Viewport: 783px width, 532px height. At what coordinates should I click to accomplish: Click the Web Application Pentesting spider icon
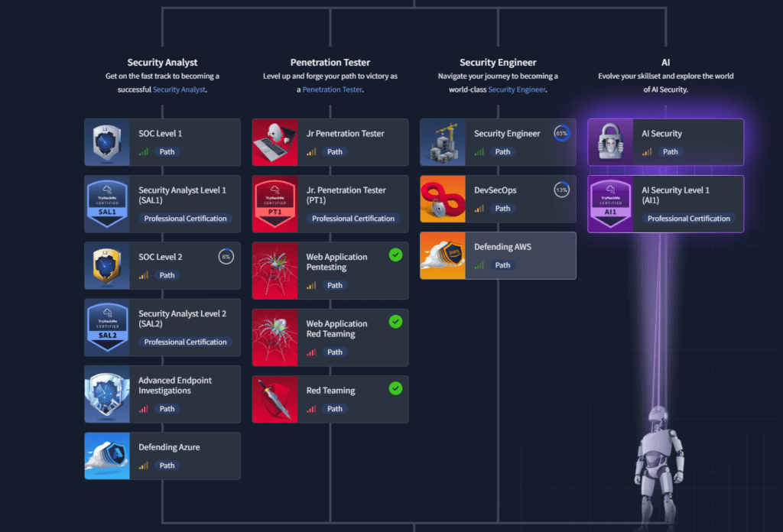(275, 271)
